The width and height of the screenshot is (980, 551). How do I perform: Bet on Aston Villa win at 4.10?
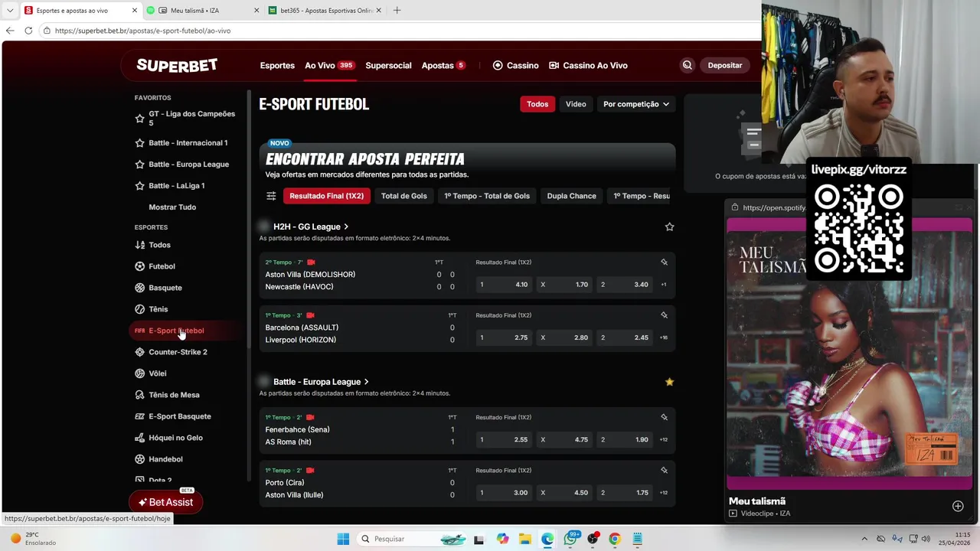504,285
